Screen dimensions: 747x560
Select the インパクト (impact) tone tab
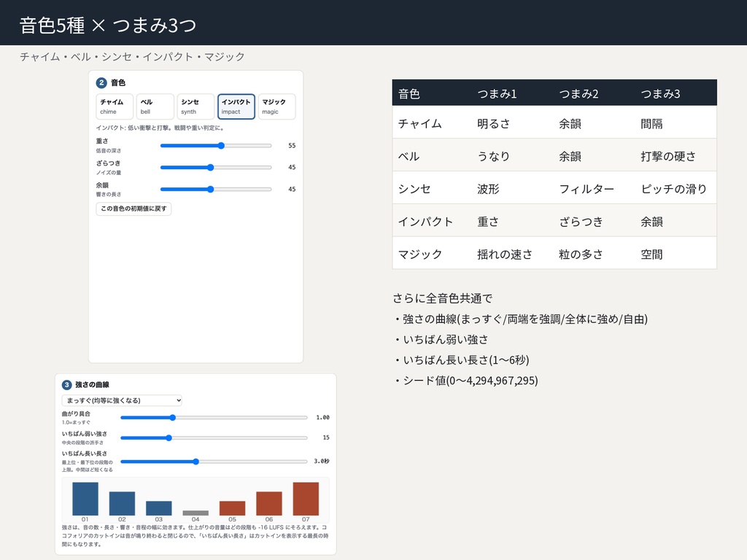point(236,106)
